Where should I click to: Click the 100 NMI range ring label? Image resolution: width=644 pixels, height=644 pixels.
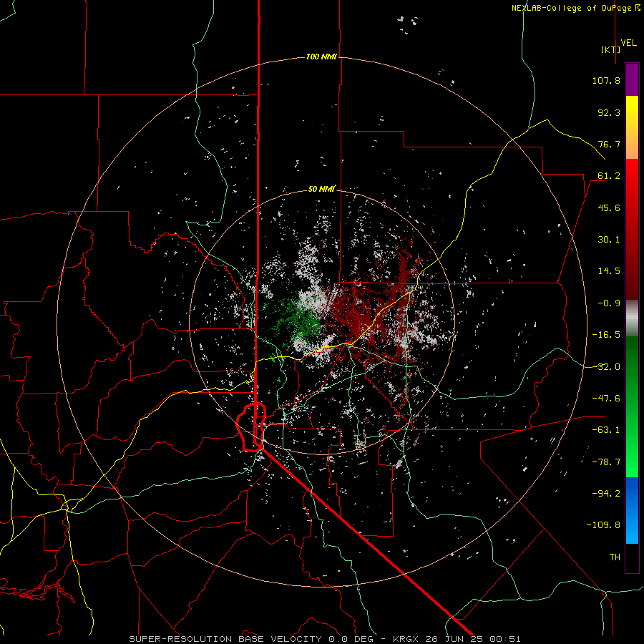click(321, 57)
